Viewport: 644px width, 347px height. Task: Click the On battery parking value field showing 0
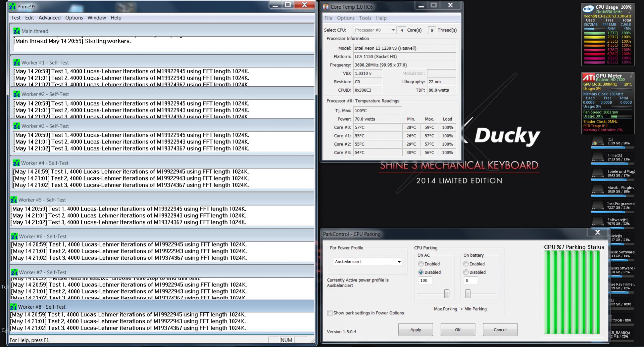click(470, 280)
